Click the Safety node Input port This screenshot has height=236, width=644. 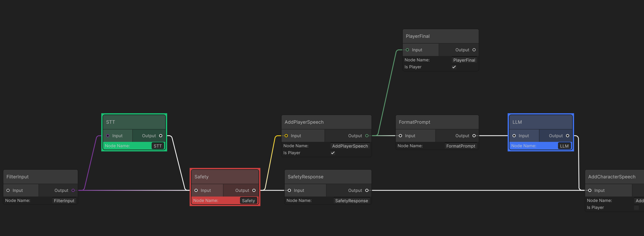(197, 190)
